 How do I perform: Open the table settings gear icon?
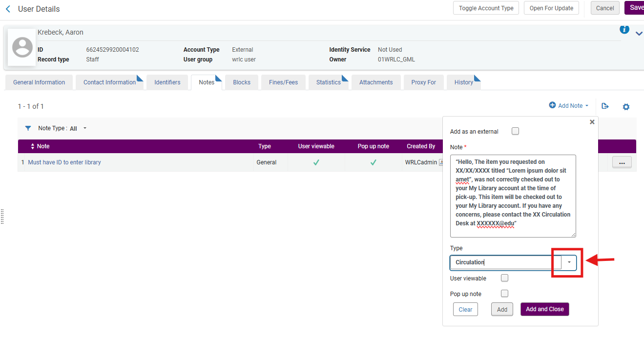click(626, 106)
